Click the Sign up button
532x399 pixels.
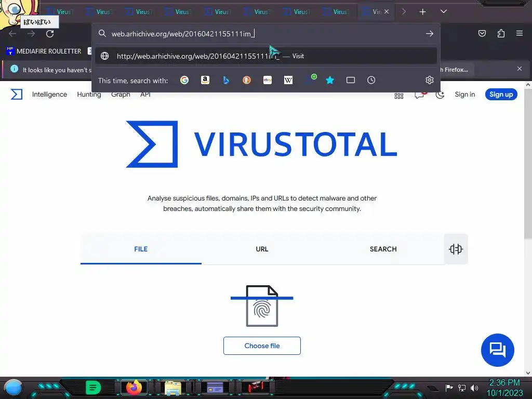pyautogui.click(x=501, y=95)
